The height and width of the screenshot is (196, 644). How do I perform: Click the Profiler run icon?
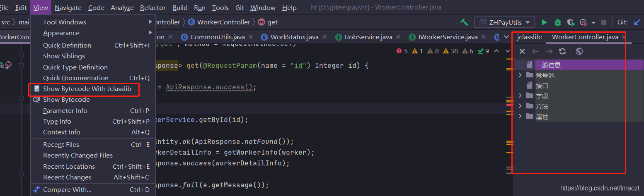[x=583, y=22]
